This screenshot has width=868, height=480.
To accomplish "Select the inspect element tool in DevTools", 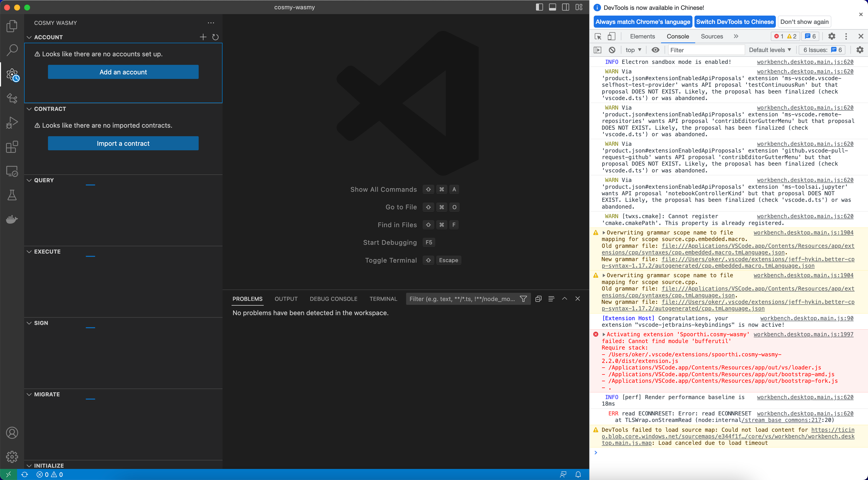I will (598, 36).
